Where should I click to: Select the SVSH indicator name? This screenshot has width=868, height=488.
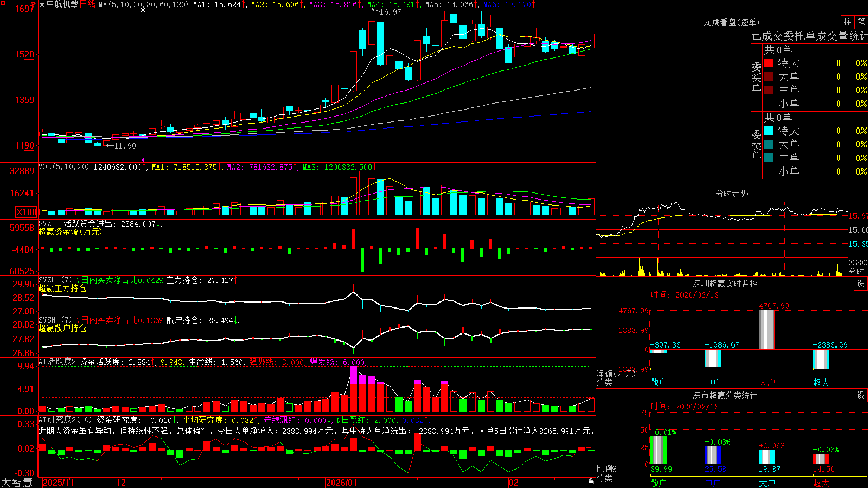pos(47,320)
